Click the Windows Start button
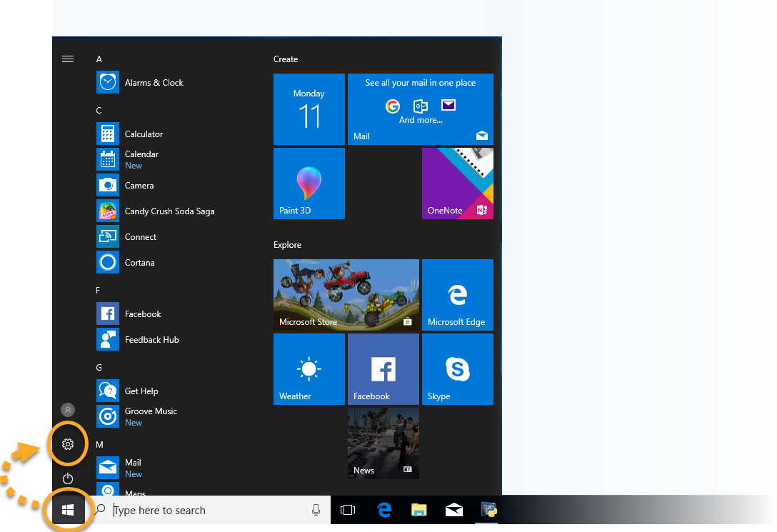Screen dimensions: 777x532 click(68, 510)
